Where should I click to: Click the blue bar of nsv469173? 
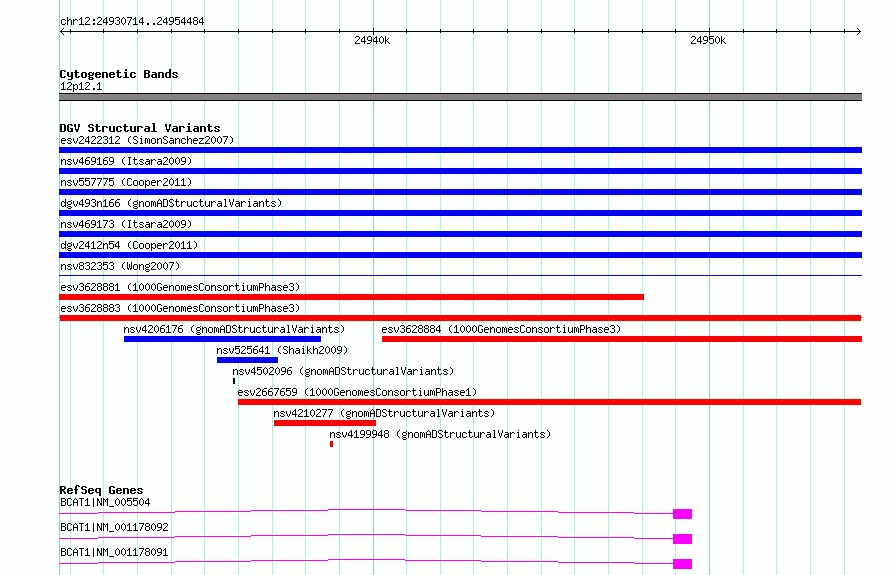[x=460, y=234]
